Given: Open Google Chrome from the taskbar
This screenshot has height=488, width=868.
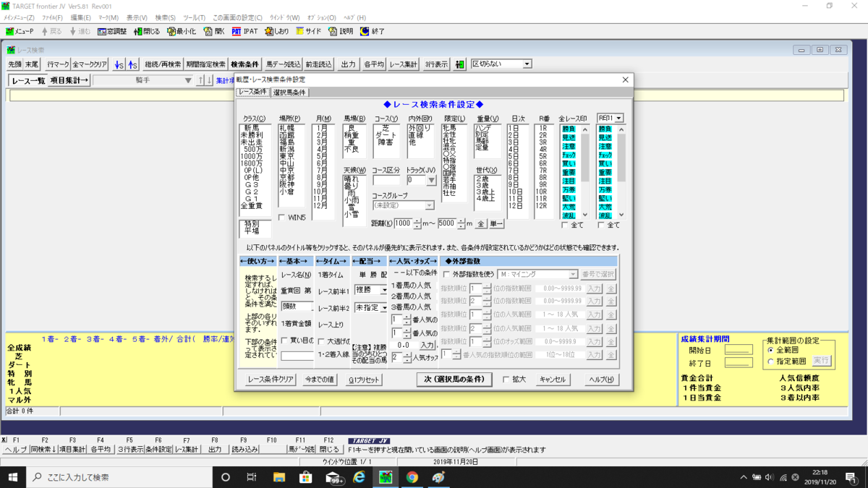Looking at the screenshot, I should point(412,477).
